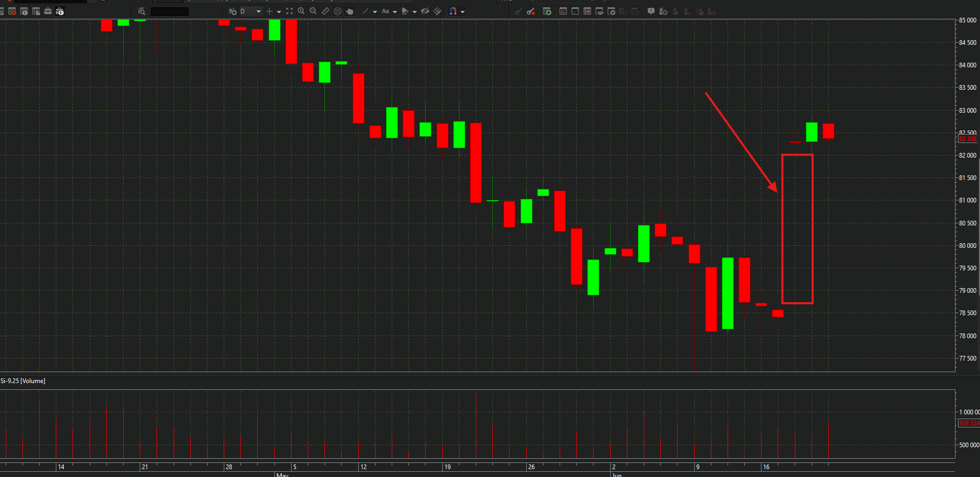The height and width of the screenshot is (477, 980).
Task: Click the new window icon with green plus
Action: 547,11
